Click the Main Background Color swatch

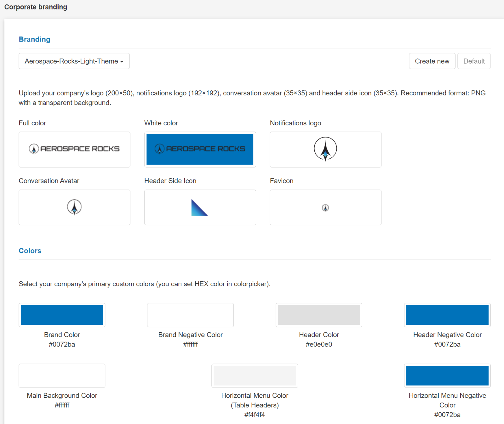[x=62, y=376]
